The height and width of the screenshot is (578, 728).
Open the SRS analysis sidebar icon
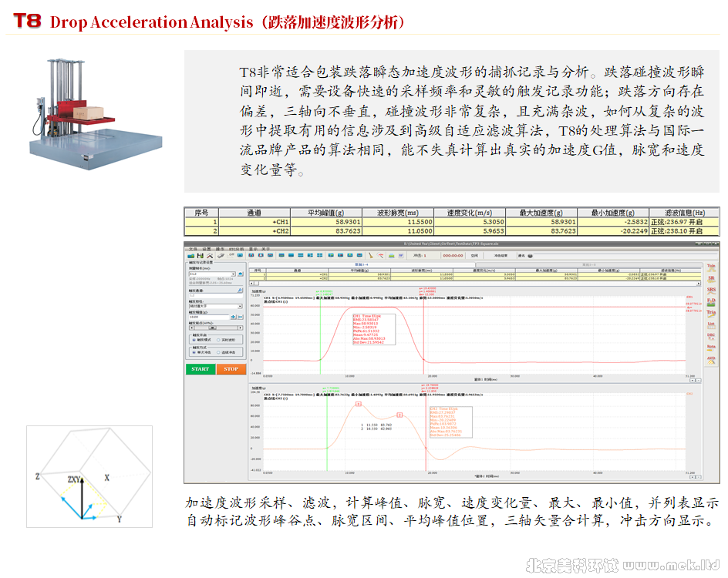711,291
